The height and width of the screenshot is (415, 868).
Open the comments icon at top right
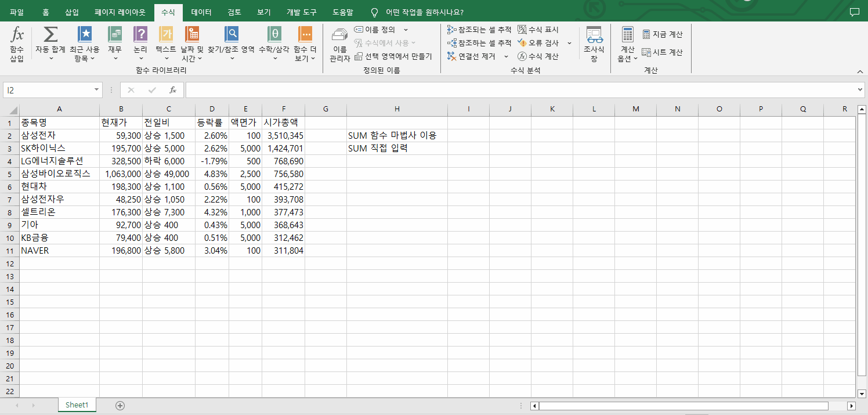(x=854, y=12)
